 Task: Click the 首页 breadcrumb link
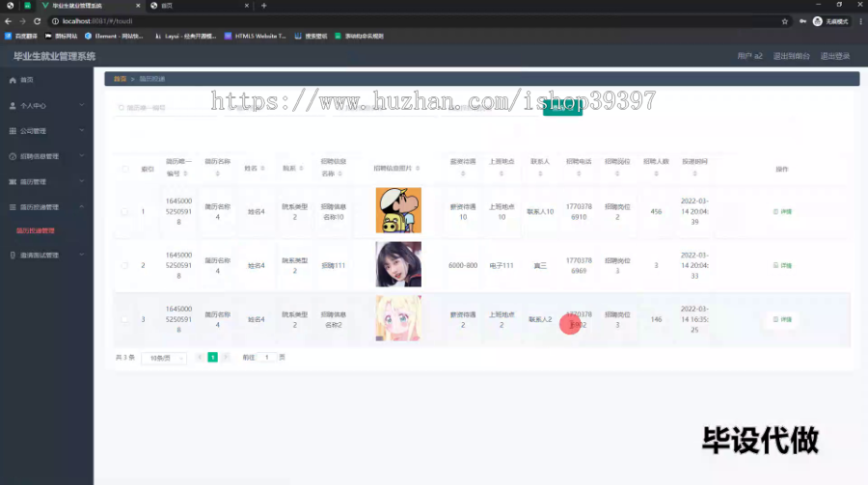[x=121, y=79]
